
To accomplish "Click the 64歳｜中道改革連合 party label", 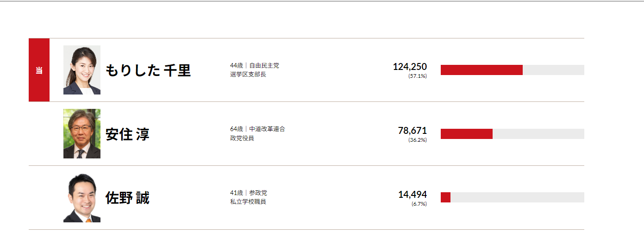I will pyautogui.click(x=257, y=129).
